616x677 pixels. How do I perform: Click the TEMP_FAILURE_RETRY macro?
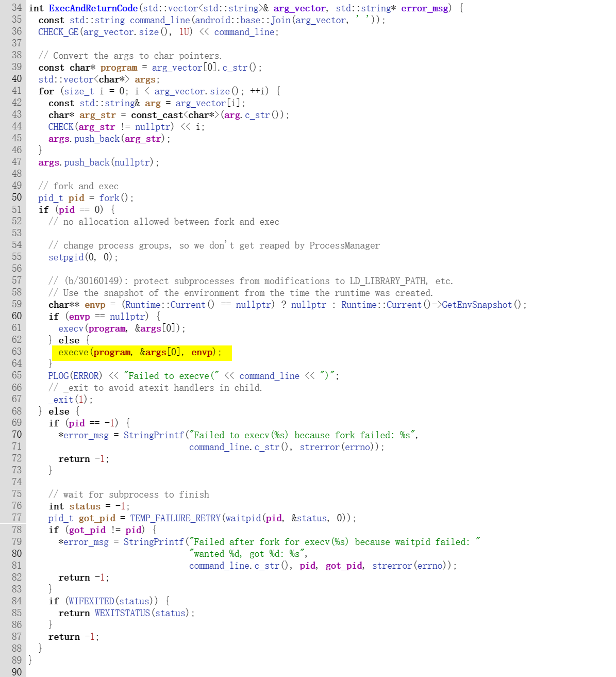(175, 518)
